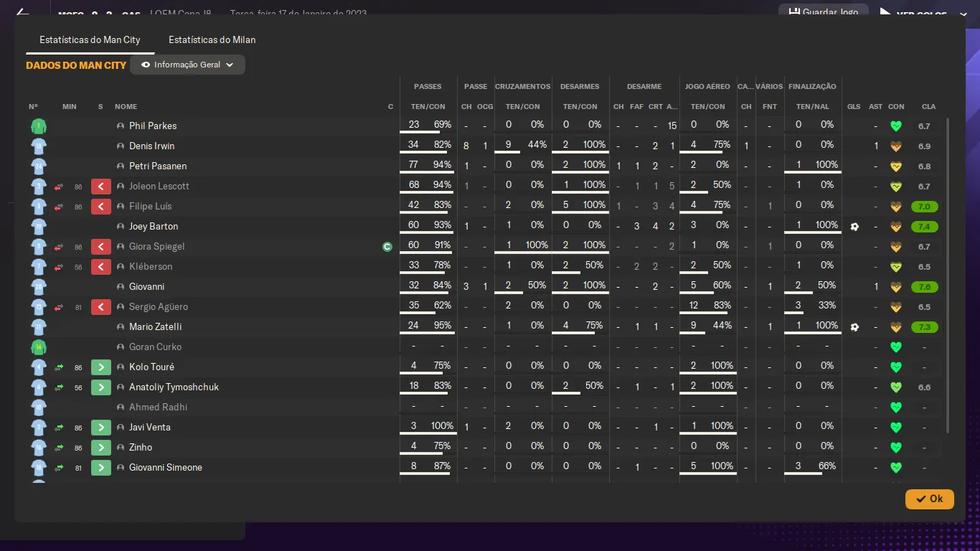
Task: Click Petri Pasanen's condition heart icon
Action: 895,166
